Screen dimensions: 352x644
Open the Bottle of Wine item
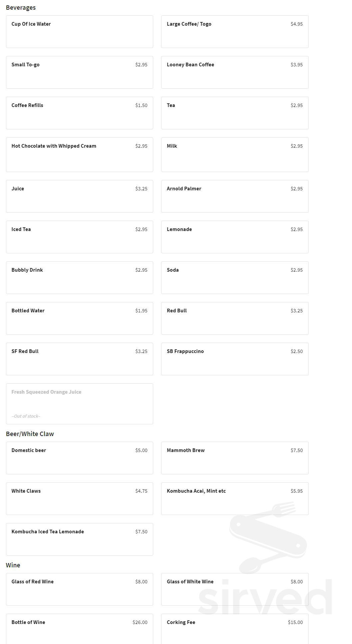79,629
